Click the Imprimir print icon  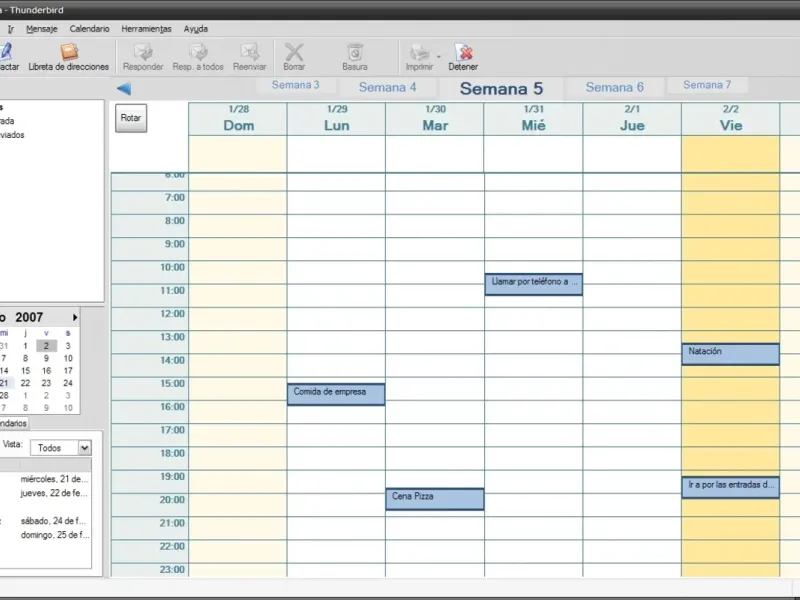pos(419,57)
